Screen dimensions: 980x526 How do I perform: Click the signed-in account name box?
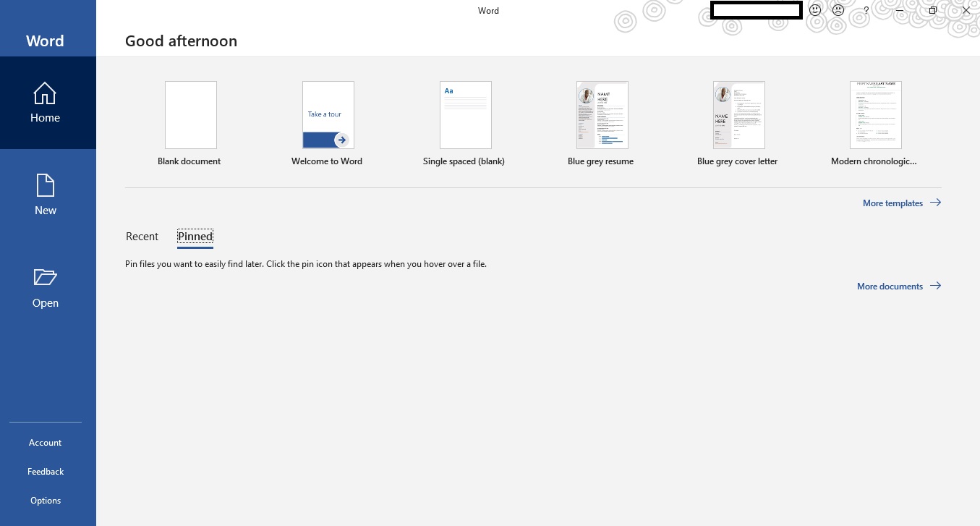click(x=757, y=11)
